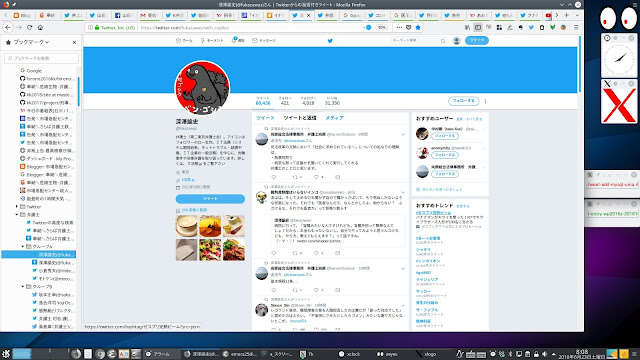Open the いいね 31,350 stat
The image size is (640, 360).
[x=332, y=101]
